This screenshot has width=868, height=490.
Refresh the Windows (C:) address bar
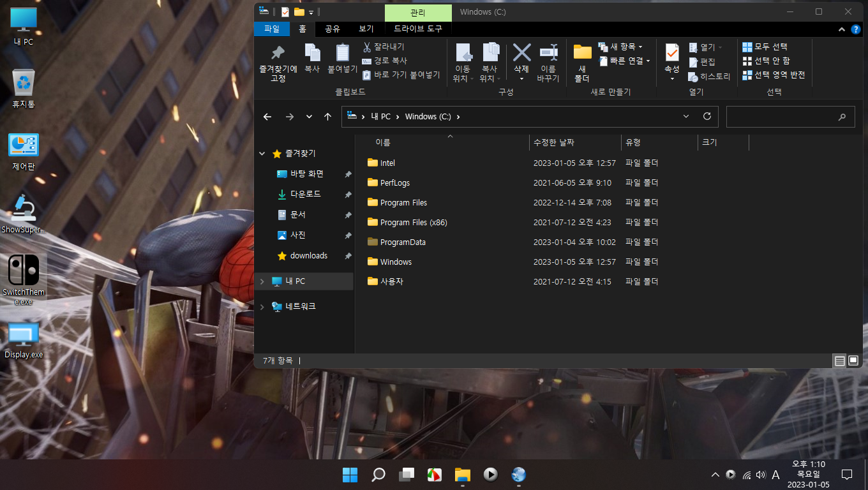click(707, 117)
